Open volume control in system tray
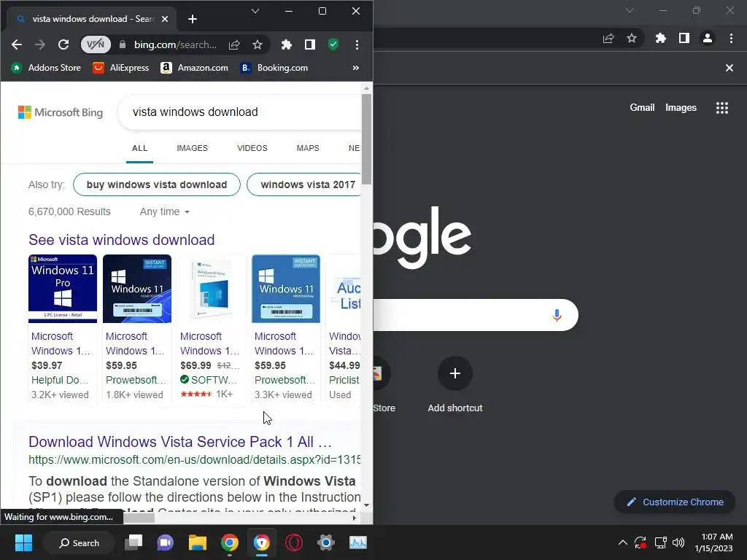Screen dimensions: 747x560 [678, 542]
